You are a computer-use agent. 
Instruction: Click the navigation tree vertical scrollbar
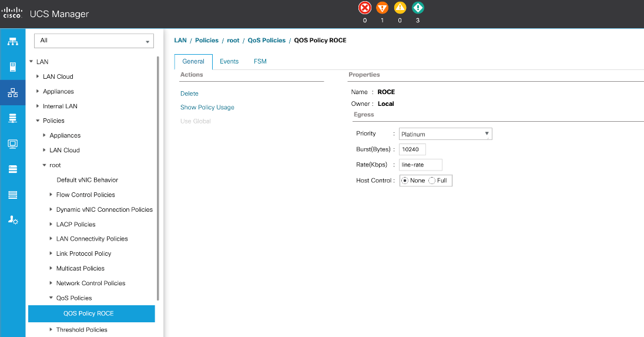[157, 178]
